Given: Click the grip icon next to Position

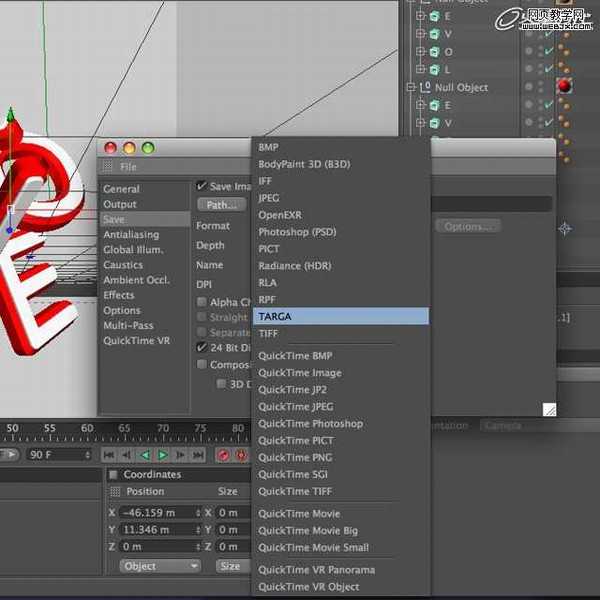Looking at the screenshot, I should point(115,491).
